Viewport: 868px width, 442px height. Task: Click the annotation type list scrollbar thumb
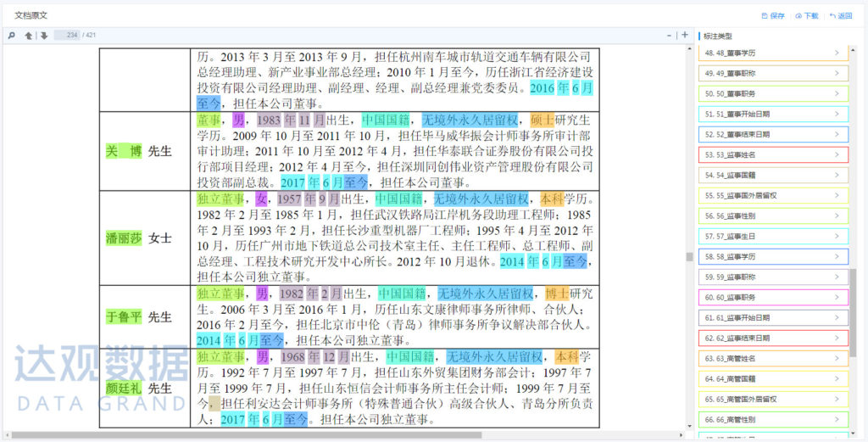[853, 313]
